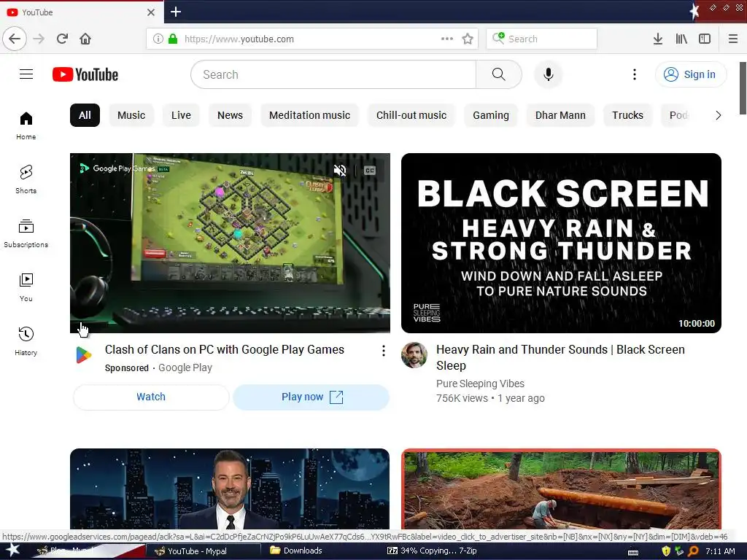Viewport: 747px width, 560px height.
Task: Open the late-night host video thumbnail
Action: point(230,489)
